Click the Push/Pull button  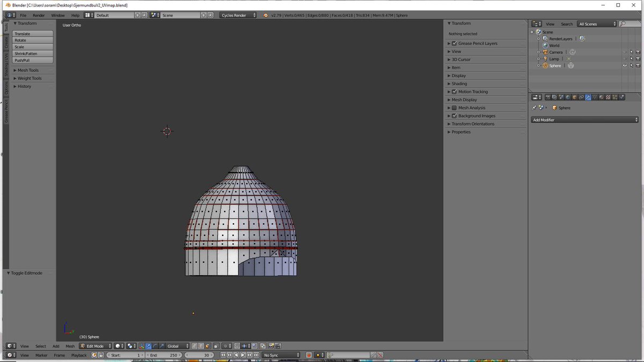pyautogui.click(x=33, y=60)
